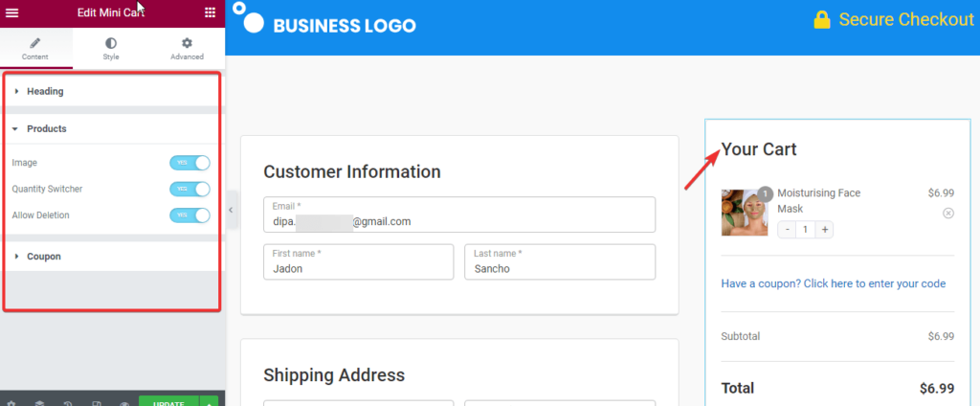Switch to the Content tab
Image resolution: width=980 pixels, height=406 pixels.
pos(35,49)
